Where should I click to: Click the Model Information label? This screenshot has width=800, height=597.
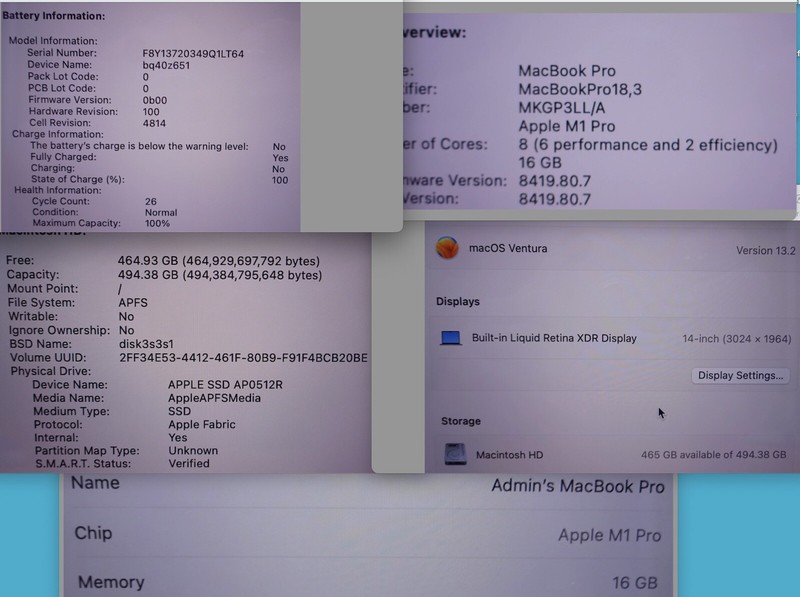(53, 41)
